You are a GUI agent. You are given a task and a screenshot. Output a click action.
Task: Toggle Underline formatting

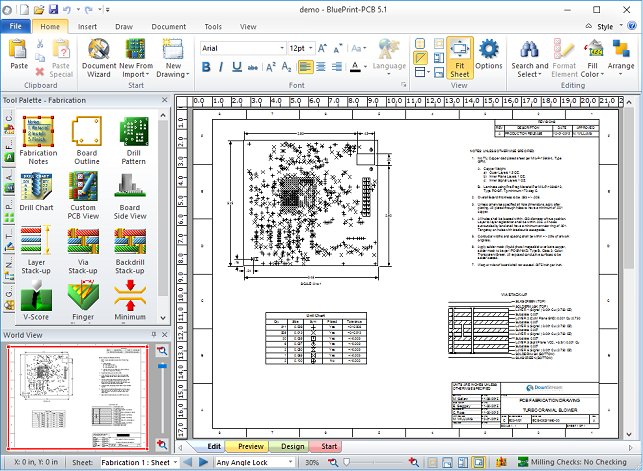pyautogui.click(x=237, y=67)
